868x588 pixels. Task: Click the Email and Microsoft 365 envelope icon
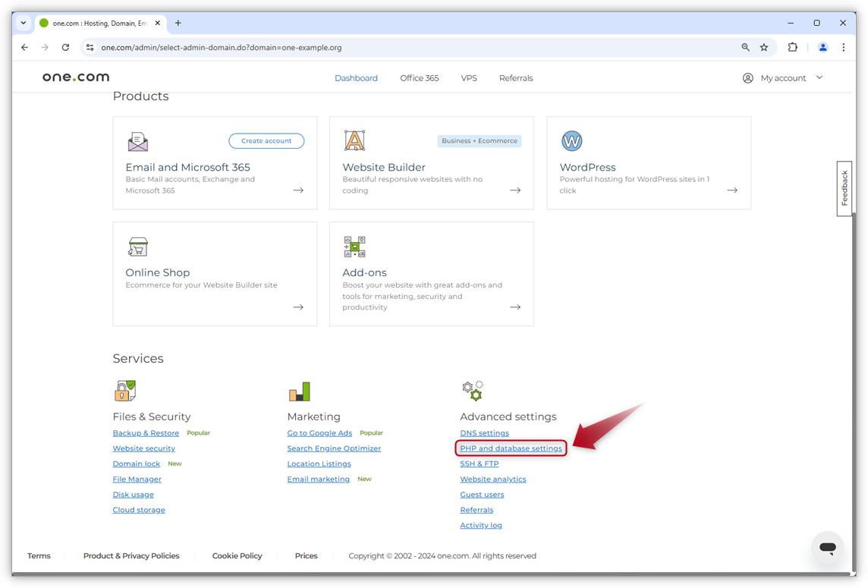[138, 141]
